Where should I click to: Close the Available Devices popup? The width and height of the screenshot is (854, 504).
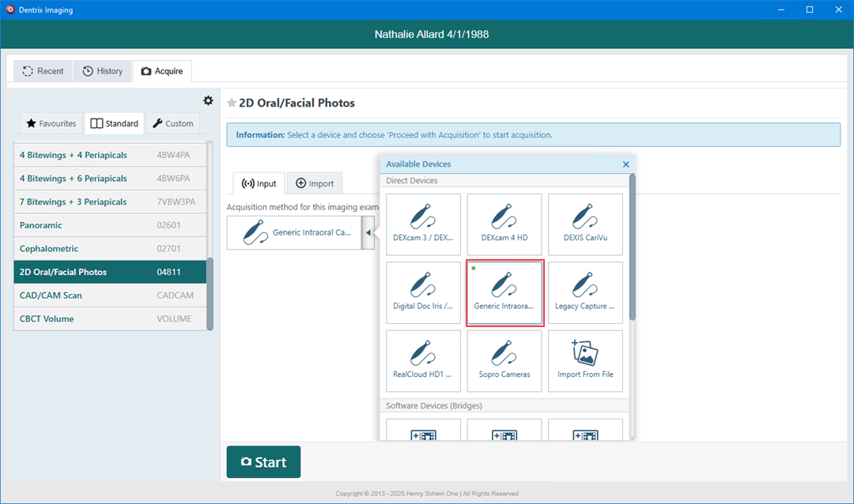click(x=625, y=164)
